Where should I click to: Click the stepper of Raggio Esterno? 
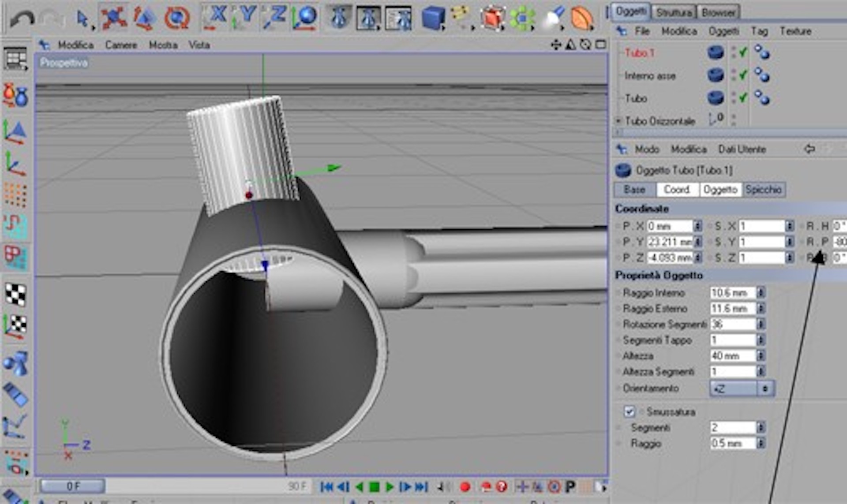761,308
